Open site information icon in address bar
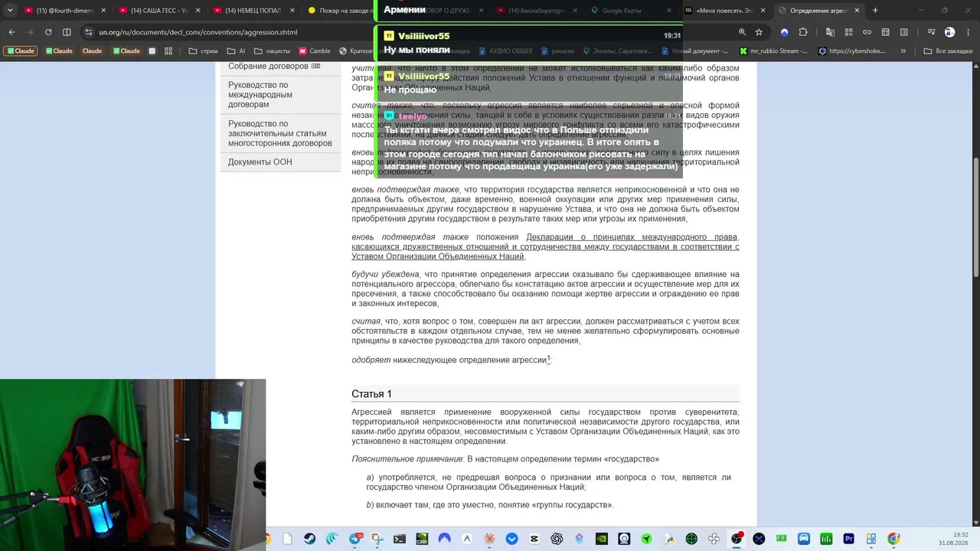 (x=89, y=32)
